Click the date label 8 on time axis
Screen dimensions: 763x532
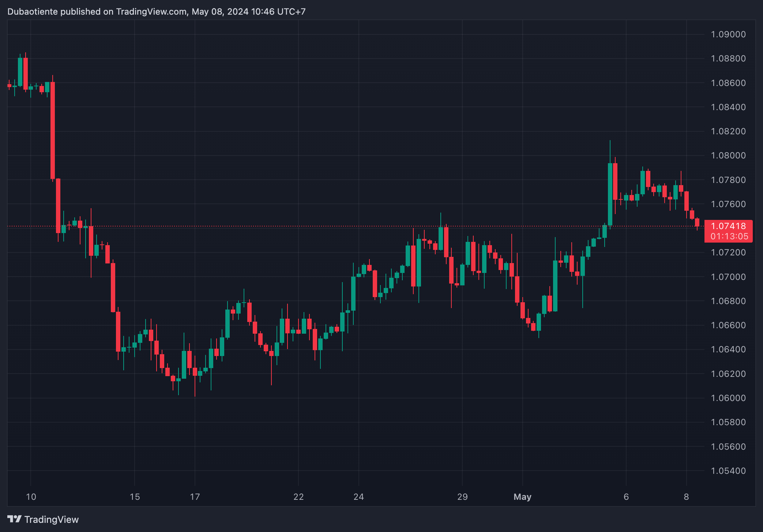(x=686, y=497)
